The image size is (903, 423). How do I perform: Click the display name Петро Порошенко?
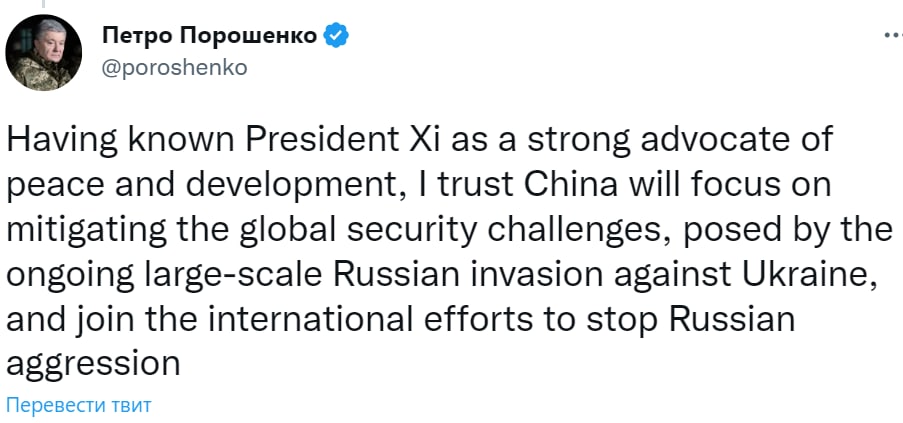click(210, 37)
